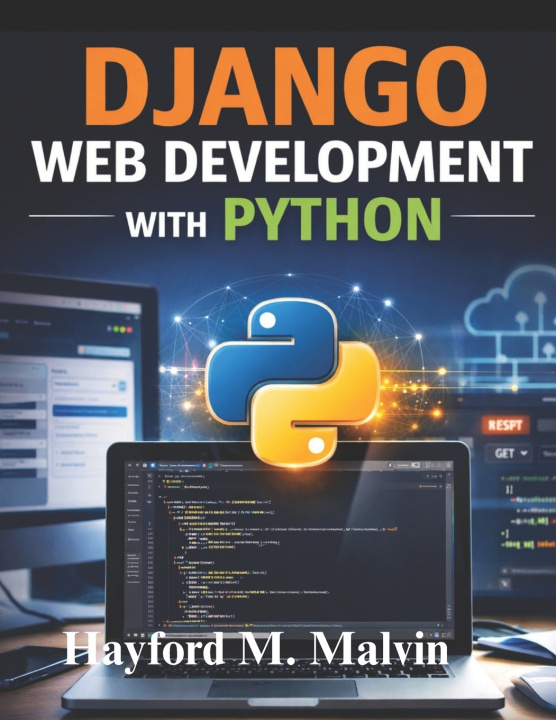
Task: Open the GET dropdown in the illustration
Action: [510, 454]
